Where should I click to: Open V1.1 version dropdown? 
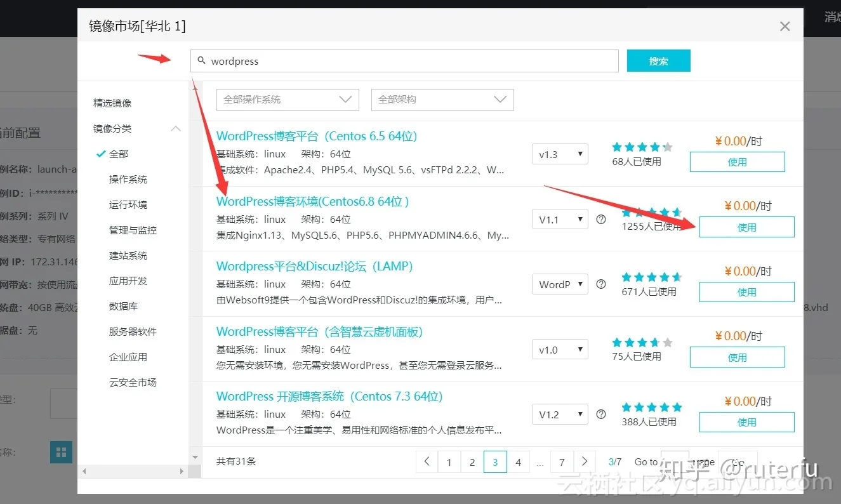coord(560,220)
